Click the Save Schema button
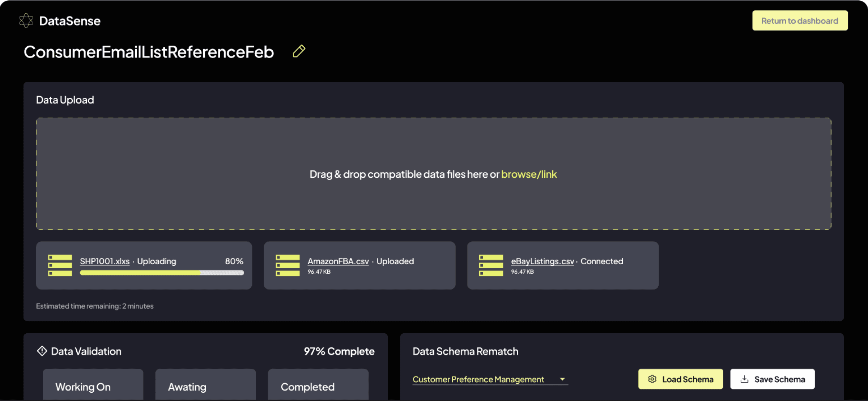The width and height of the screenshot is (868, 401). [773, 379]
